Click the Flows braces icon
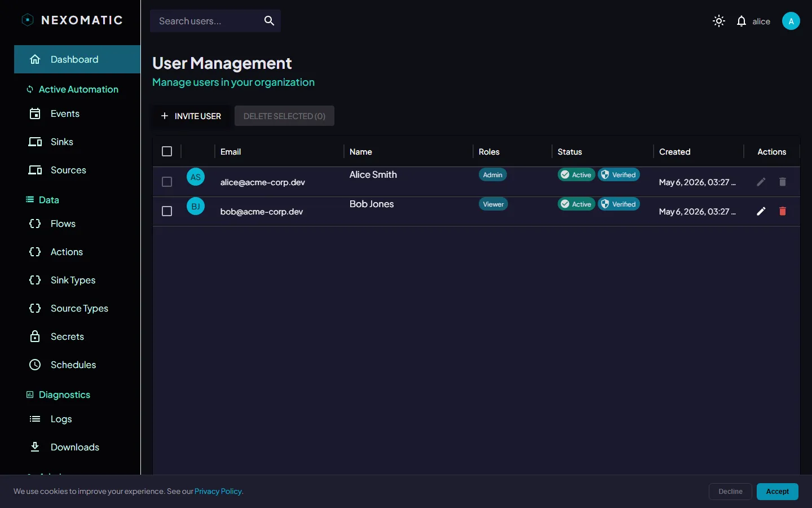812x508 pixels. point(35,224)
